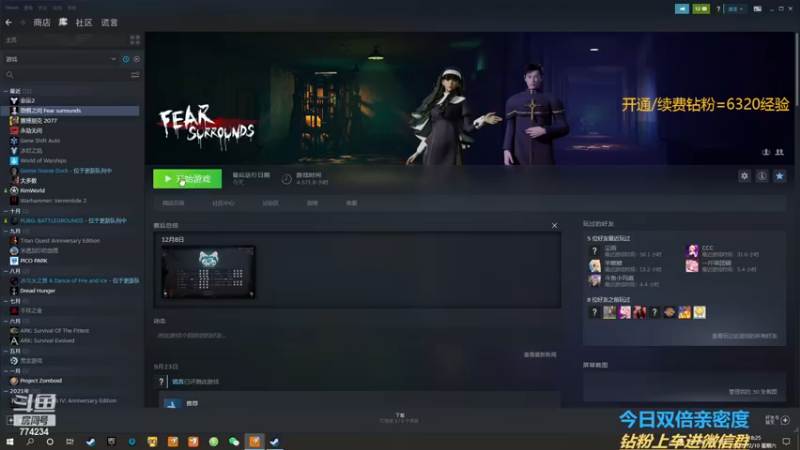Switch to Big Picture mode icon
Viewport: 800px width, 450px height.
[758, 9]
